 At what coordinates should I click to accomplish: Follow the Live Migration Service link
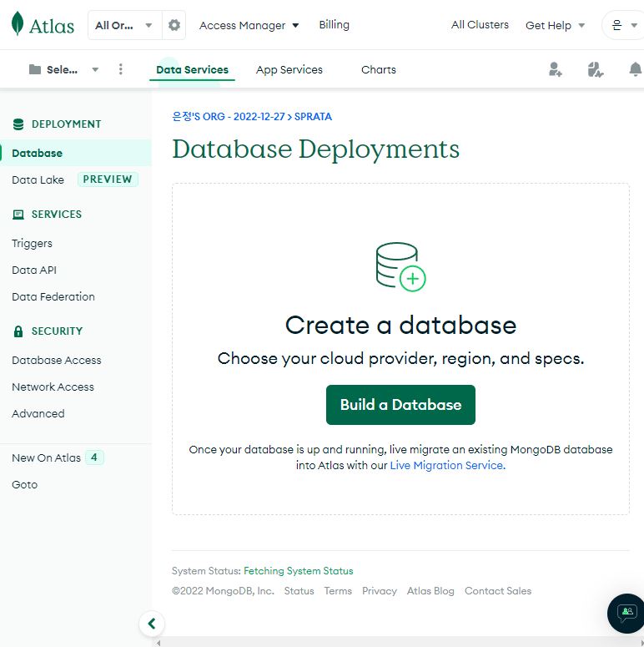tap(447, 466)
